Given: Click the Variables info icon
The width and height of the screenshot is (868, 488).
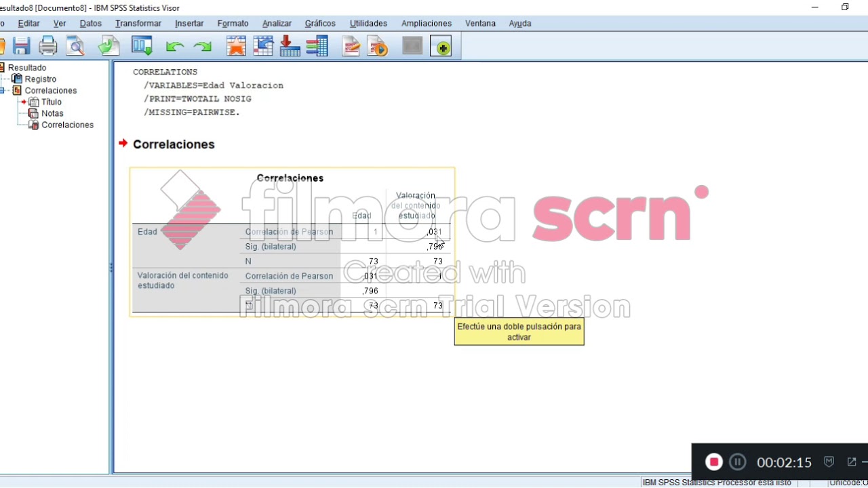Looking at the screenshot, I should click(317, 46).
